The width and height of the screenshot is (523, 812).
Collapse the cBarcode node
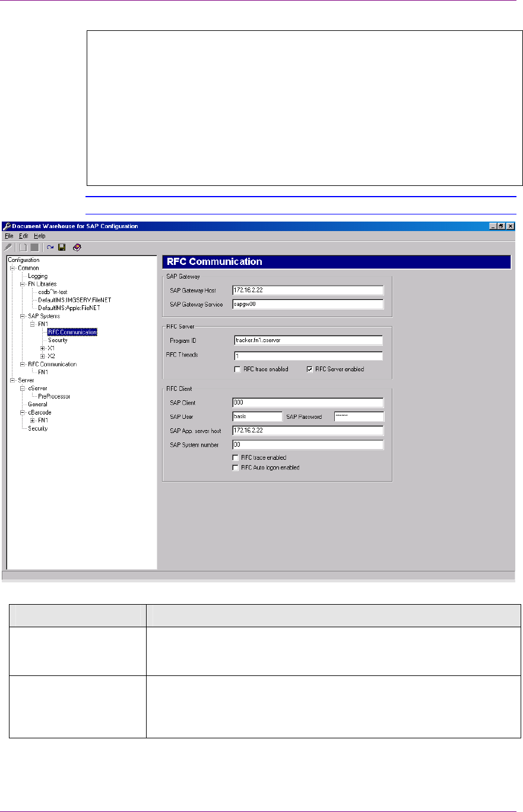pyautogui.click(x=23, y=412)
